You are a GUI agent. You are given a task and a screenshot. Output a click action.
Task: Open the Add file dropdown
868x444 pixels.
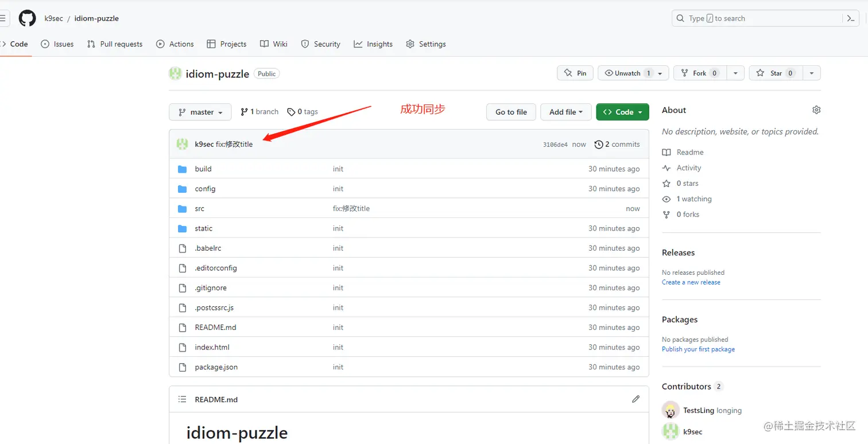566,112
